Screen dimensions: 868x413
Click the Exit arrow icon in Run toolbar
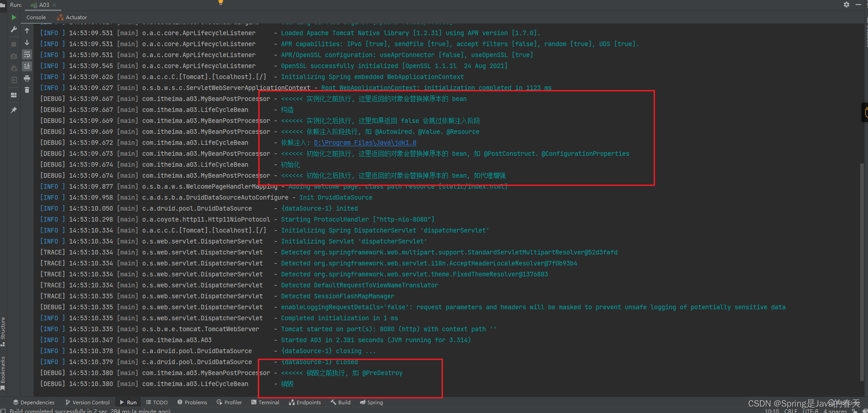tap(14, 80)
